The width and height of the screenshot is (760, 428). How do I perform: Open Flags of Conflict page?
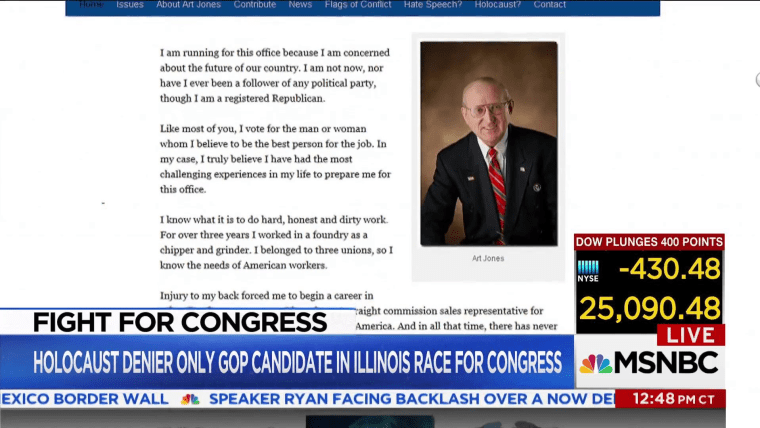tap(354, 5)
